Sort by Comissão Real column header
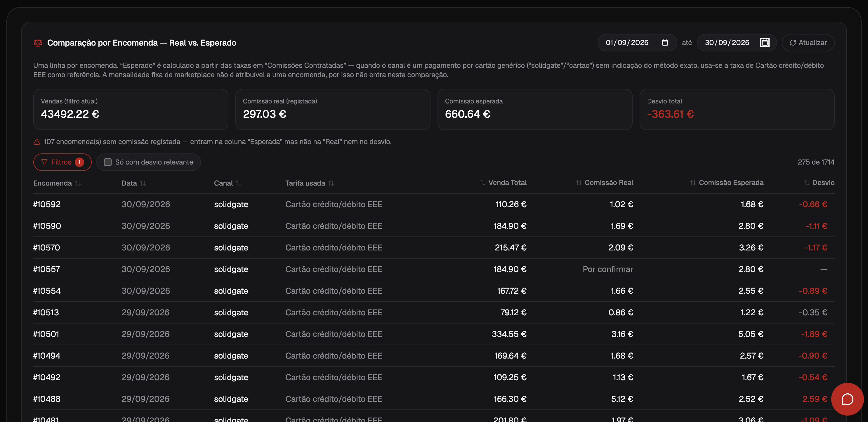868x422 pixels. coord(605,183)
